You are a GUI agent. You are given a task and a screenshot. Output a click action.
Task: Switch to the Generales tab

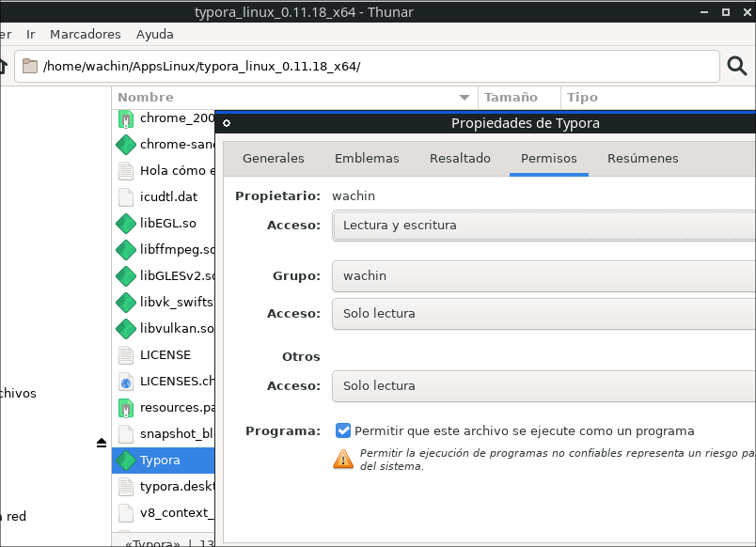coord(274,159)
